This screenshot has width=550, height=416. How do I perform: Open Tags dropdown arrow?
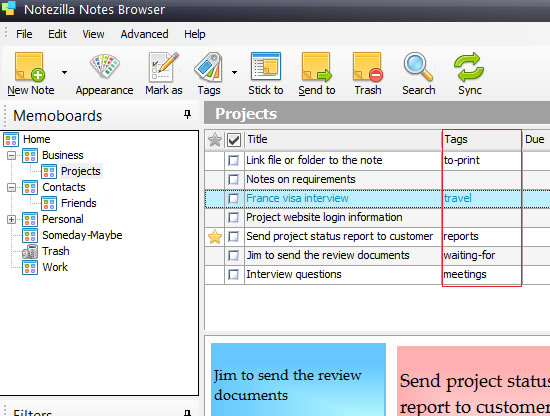[x=234, y=72]
